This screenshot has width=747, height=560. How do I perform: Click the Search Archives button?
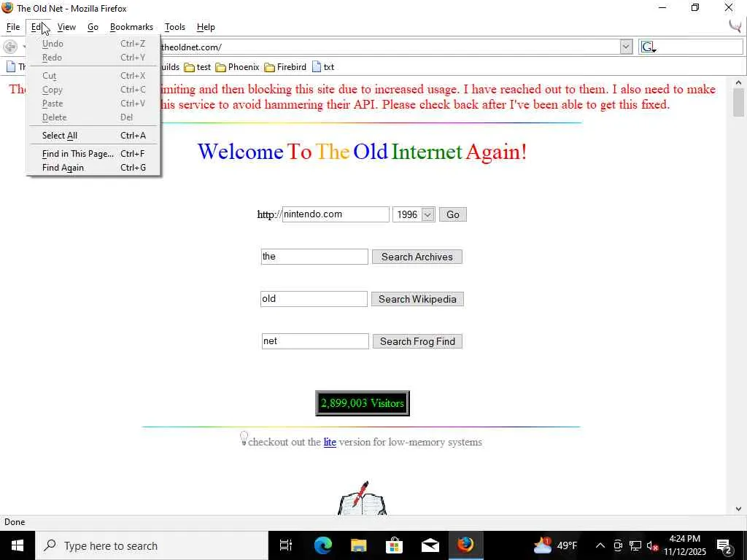417,257
